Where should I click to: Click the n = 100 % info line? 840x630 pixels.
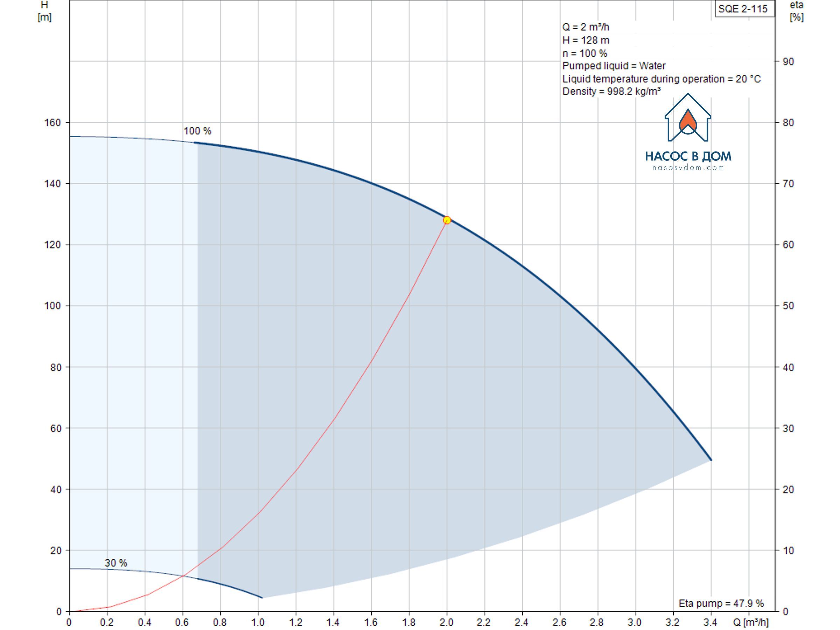584,53
